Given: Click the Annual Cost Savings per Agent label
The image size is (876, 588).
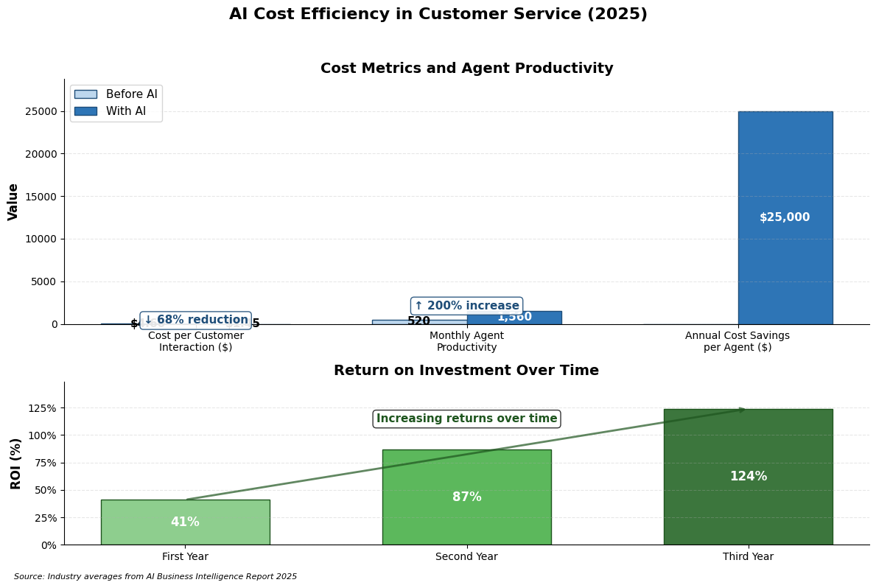Looking at the screenshot, I should [737, 341].
